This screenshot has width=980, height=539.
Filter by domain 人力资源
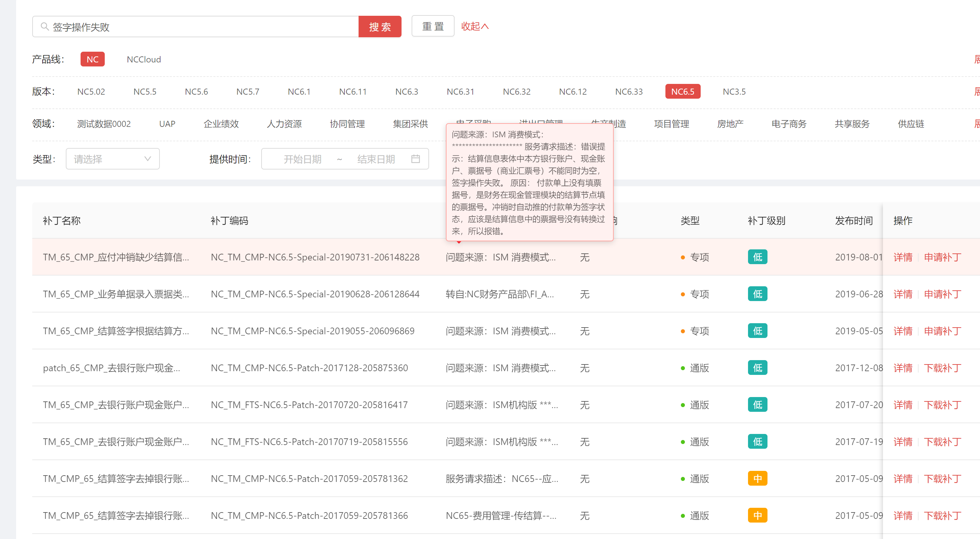pos(284,124)
